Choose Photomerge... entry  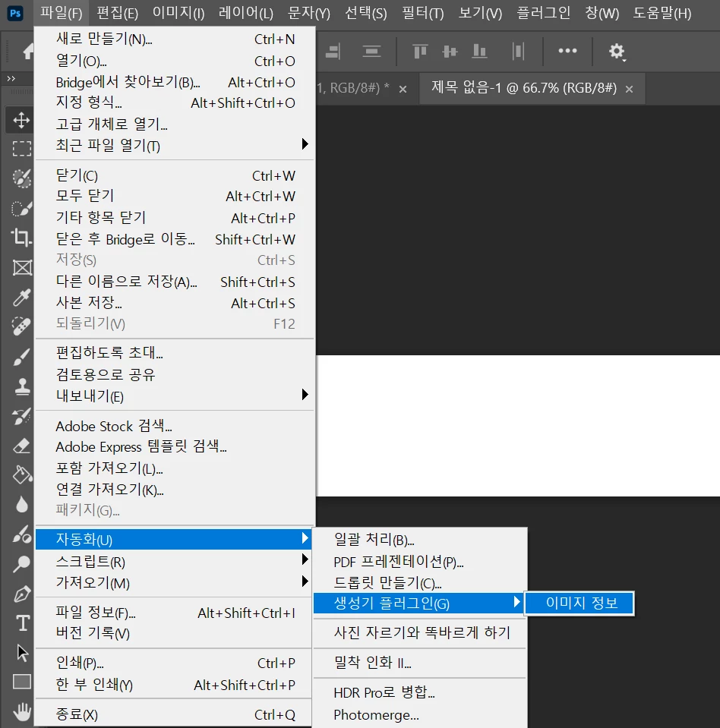(x=419, y=714)
